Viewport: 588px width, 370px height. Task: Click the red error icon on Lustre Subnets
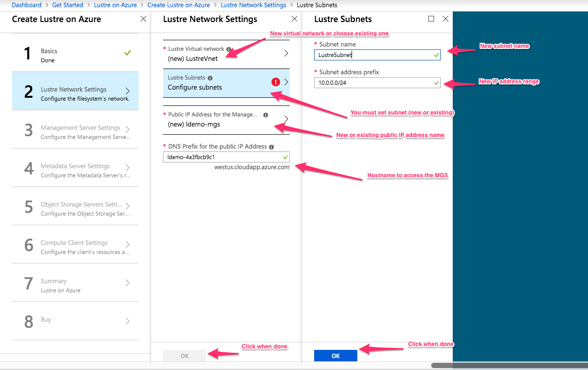point(275,82)
